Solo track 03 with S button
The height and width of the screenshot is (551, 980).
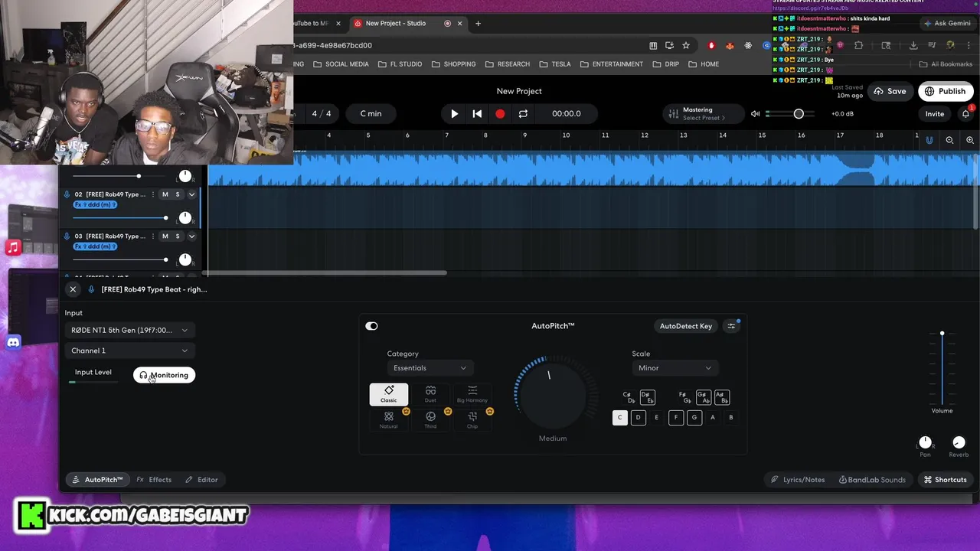tap(178, 236)
